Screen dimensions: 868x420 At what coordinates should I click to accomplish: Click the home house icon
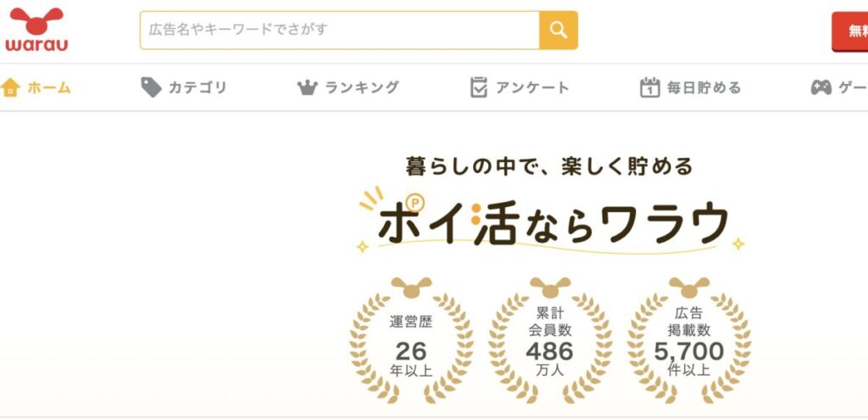tap(10, 87)
